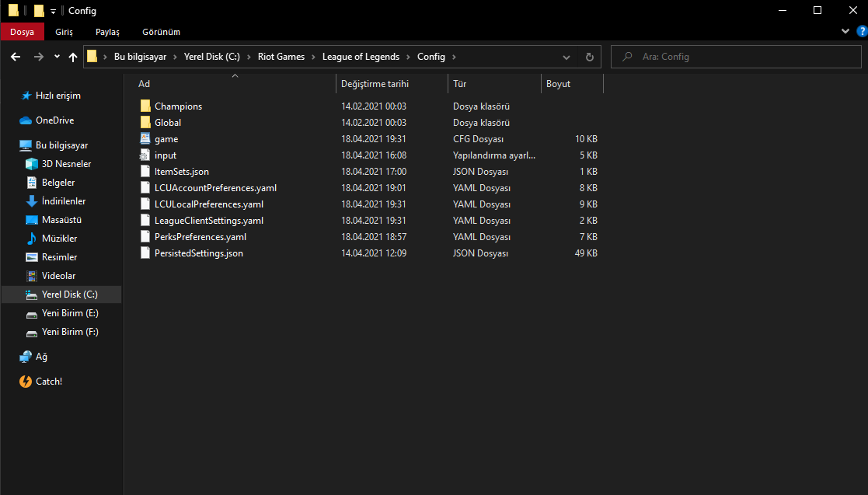
Task: Sort by the Ad column header
Action: pyautogui.click(x=235, y=84)
